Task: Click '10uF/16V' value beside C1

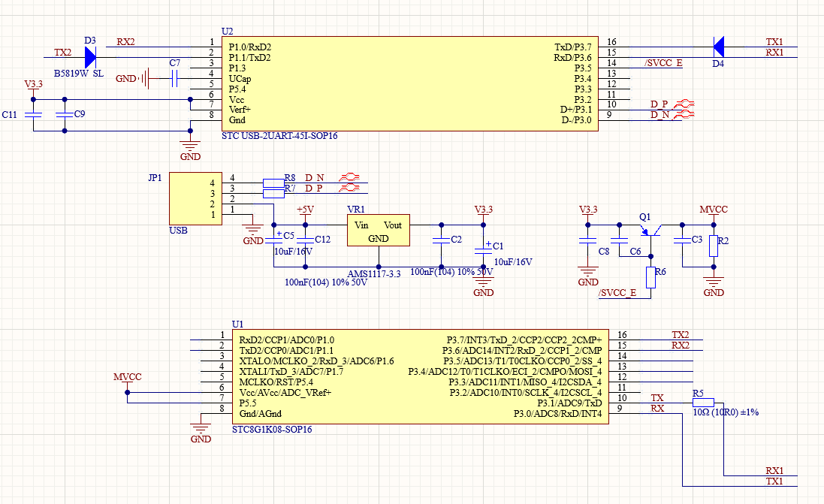Action: click(513, 261)
